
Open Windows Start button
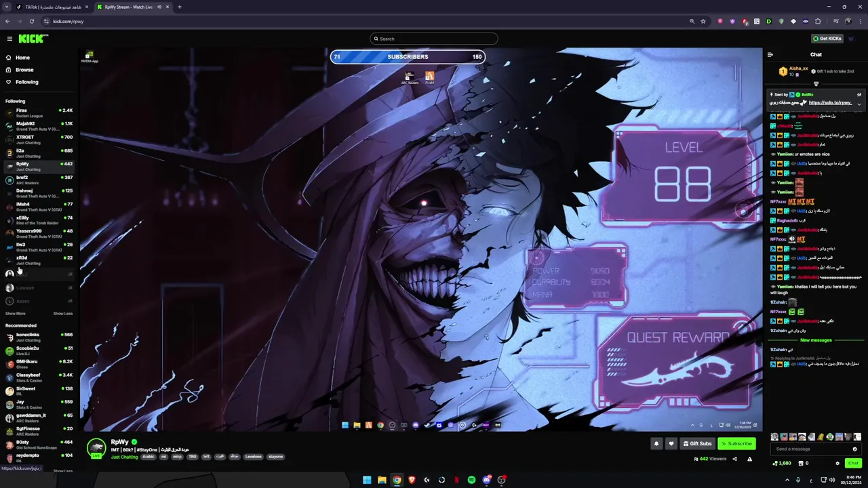367,480
